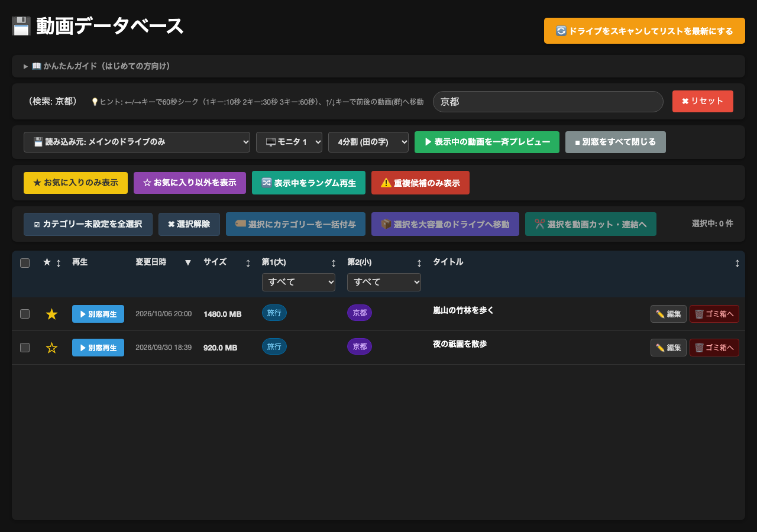Click the ドライブをスキャン refresh button
757x532 pixels.
[645, 31]
